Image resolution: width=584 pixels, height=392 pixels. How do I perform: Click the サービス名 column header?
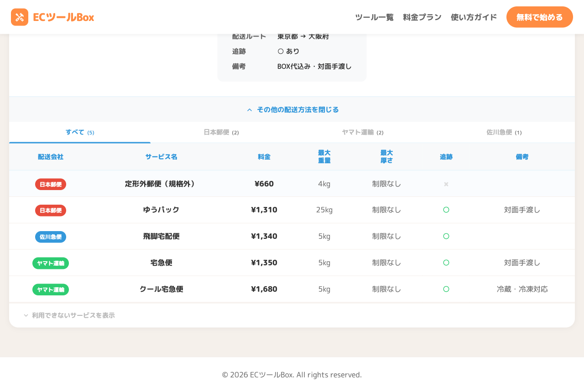(162, 157)
